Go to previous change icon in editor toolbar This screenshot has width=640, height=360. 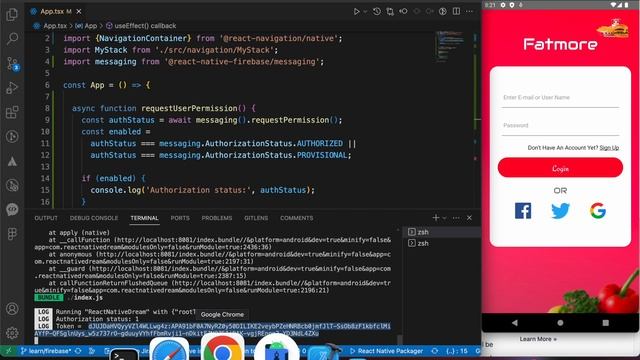click(403, 11)
